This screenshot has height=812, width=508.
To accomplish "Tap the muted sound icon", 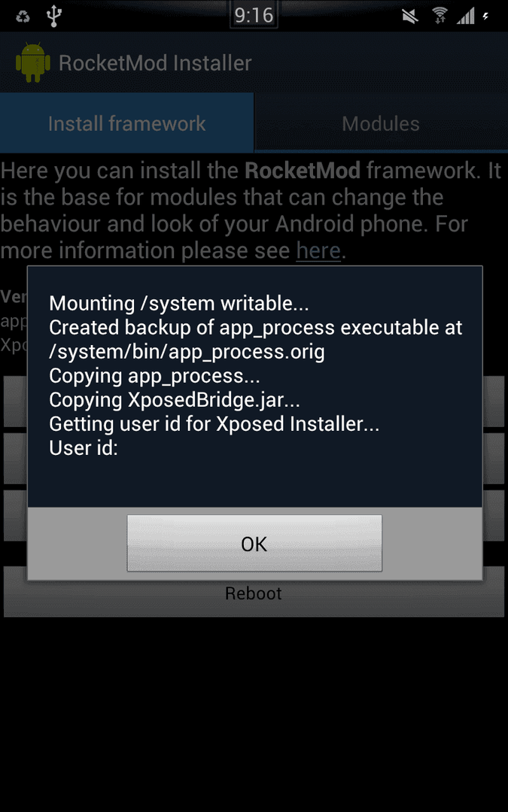I will (x=411, y=17).
